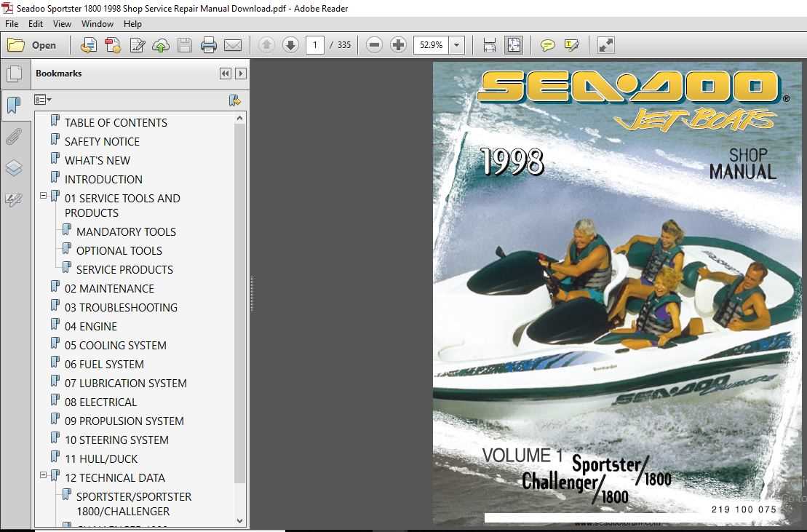Open the Help menu
The height and width of the screenshot is (532, 807).
tap(132, 24)
